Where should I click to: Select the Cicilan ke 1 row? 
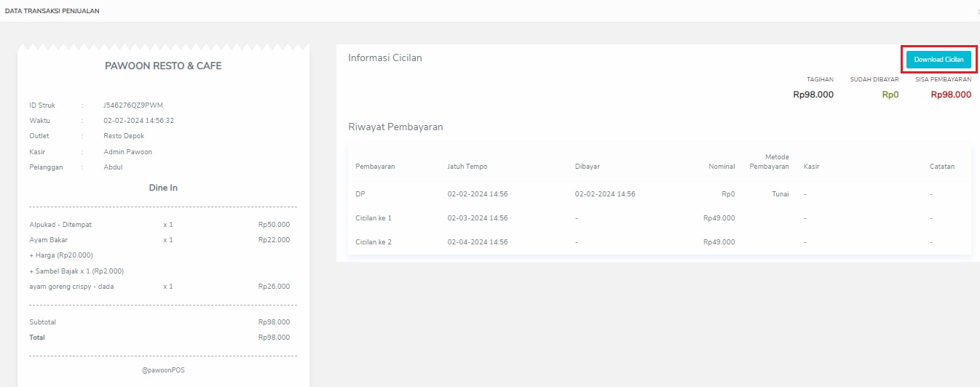660,218
